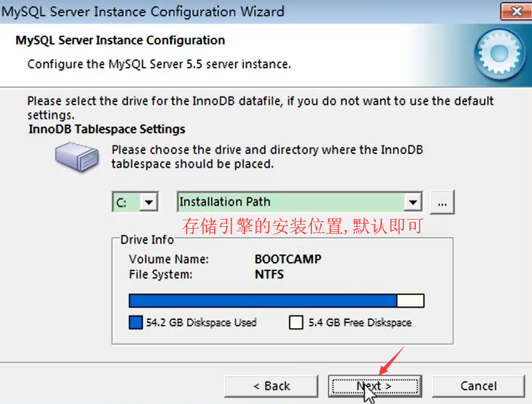Cancel the configuration wizard

[478, 386]
